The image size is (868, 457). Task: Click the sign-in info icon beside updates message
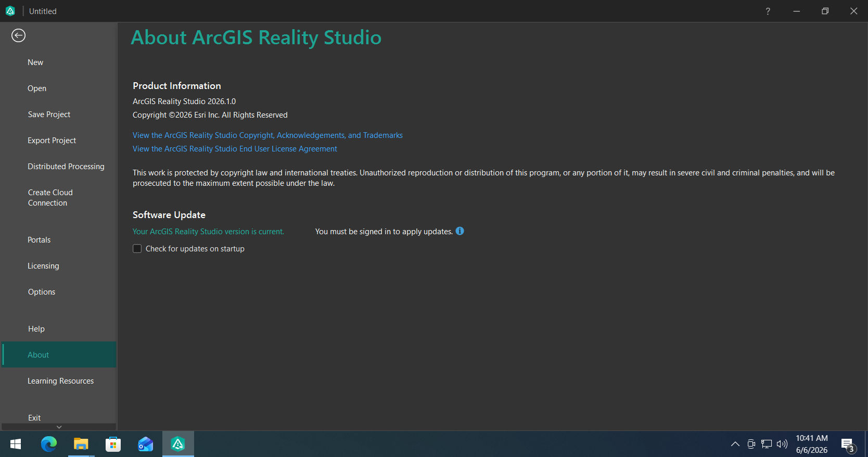pyautogui.click(x=460, y=231)
